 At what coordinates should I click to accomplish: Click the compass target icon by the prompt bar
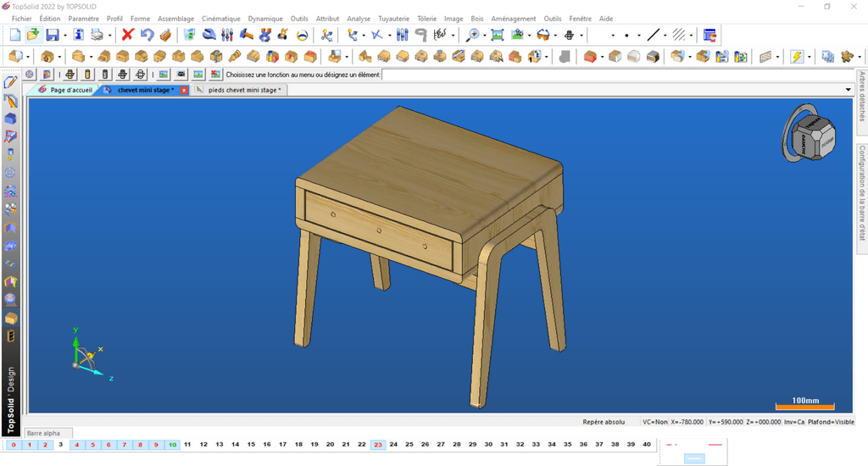tap(30, 75)
